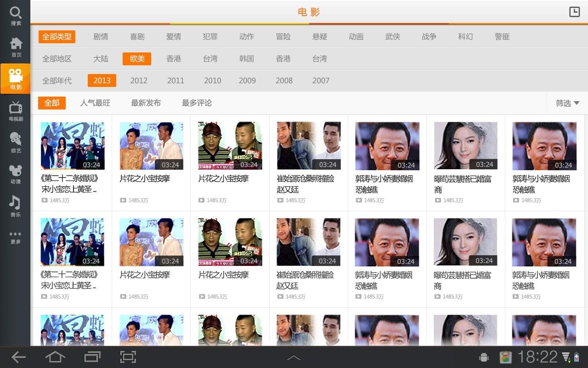Switch to the 全部 sort tab
Viewport: 588px width, 368px height.
point(52,103)
